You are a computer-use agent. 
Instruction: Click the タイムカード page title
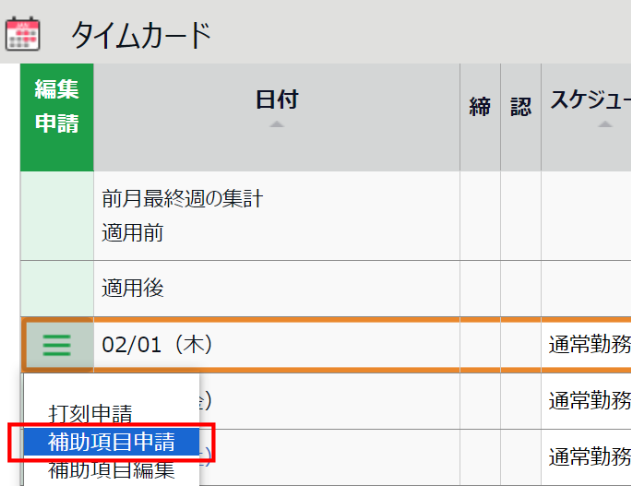[141, 35]
